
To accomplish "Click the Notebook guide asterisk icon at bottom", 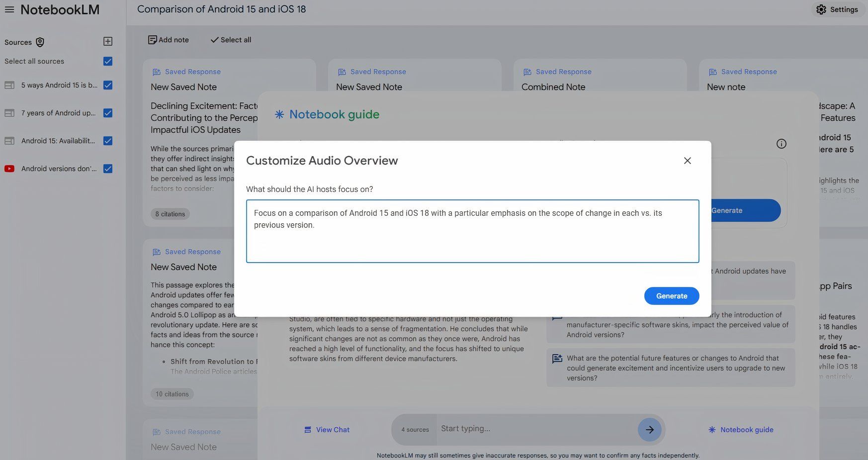I will tap(712, 430).
